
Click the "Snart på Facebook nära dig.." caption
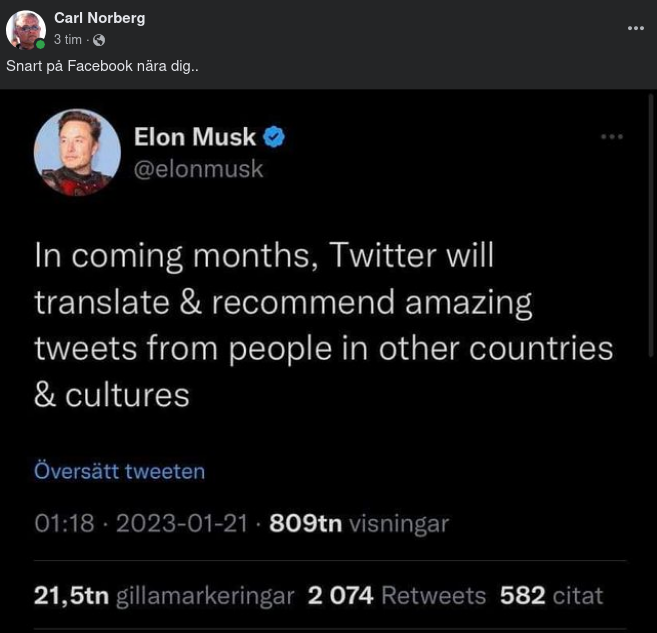pyautogui.click(x=102, y=66)
